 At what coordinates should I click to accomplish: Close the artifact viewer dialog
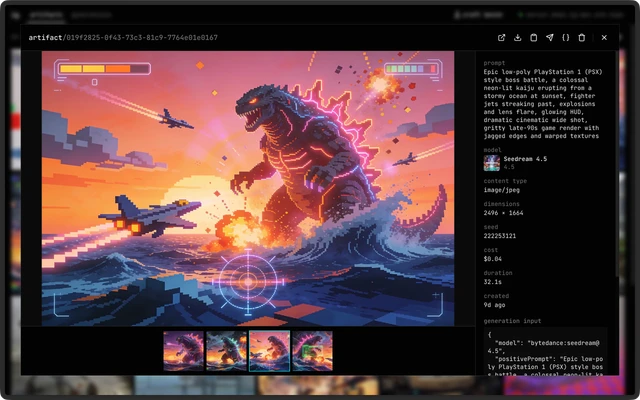pos(604,38)
